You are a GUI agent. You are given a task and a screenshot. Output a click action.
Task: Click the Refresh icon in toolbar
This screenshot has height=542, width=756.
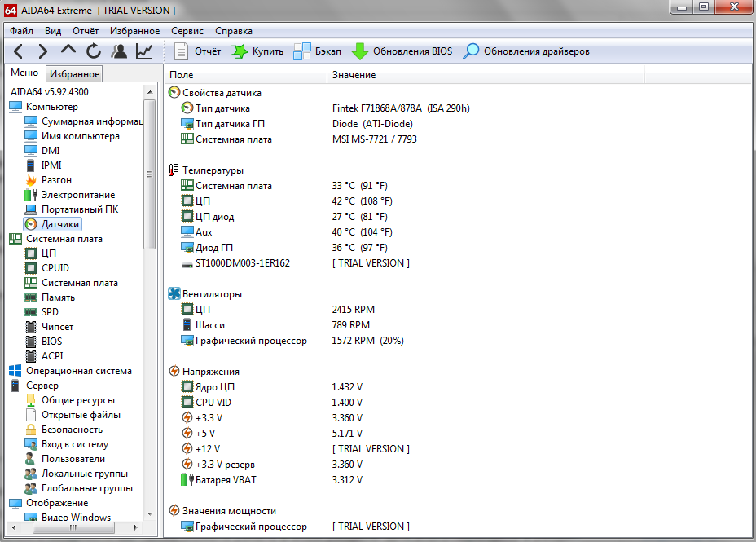click(x=94, y=51)
